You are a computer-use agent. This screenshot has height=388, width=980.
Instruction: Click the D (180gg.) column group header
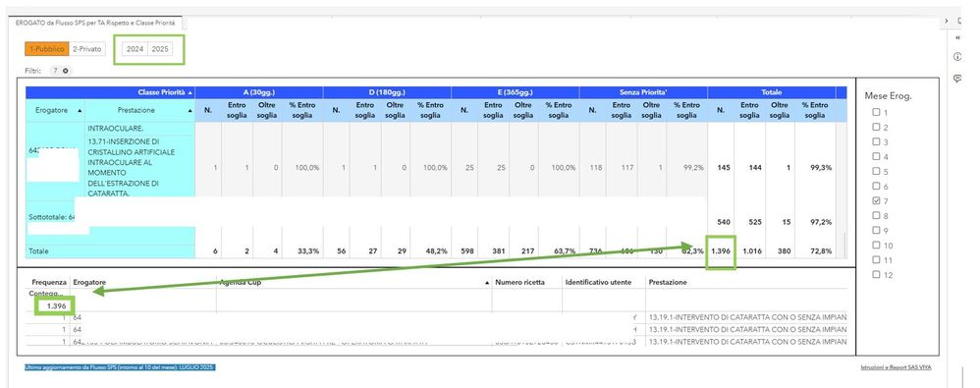click(x=387, y=92)
